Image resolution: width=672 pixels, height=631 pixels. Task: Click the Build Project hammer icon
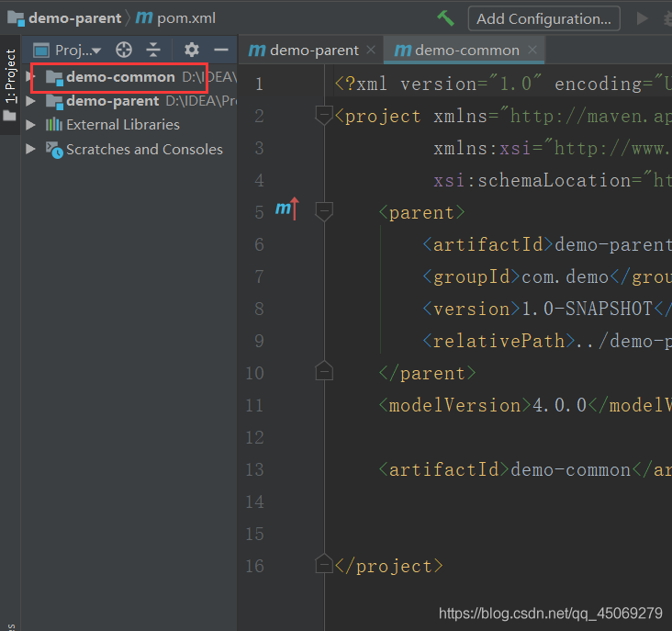[x=446, y=18]
